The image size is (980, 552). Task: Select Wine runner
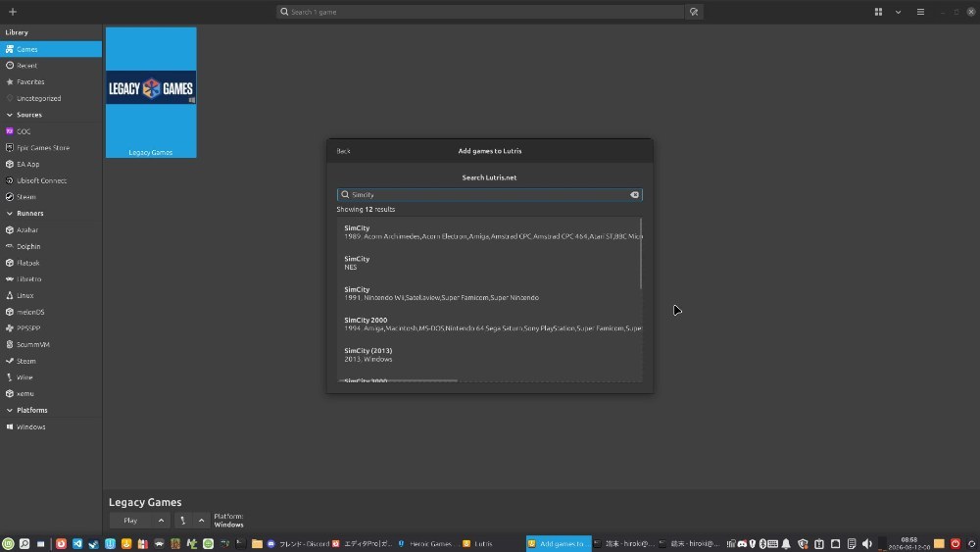pos(51,376)
